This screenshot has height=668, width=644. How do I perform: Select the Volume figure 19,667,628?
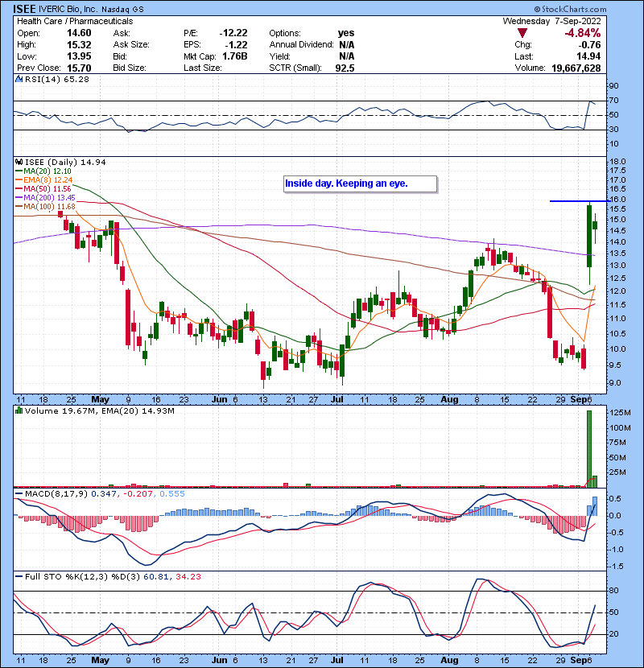[576, 68]
